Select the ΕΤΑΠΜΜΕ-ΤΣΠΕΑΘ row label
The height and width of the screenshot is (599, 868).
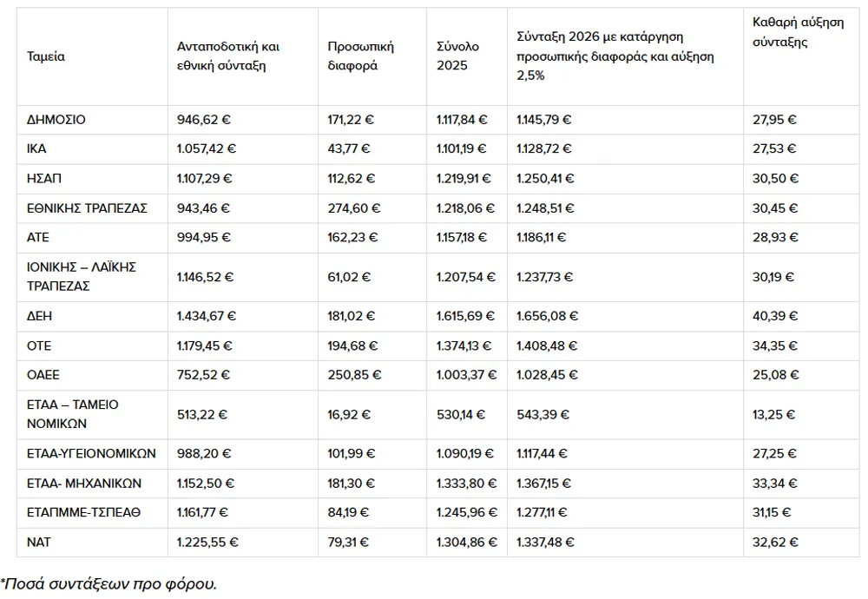pyautogui.click(x=83, y=512)
